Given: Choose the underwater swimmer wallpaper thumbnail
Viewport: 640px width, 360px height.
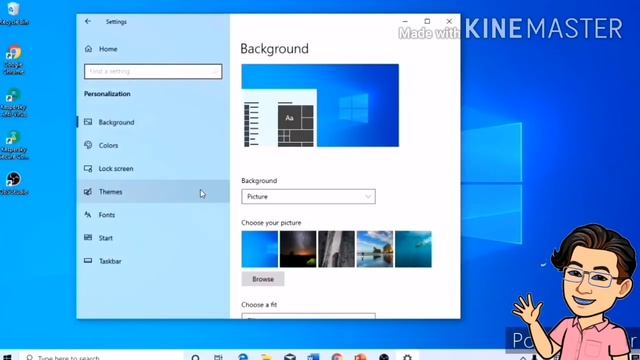Looking at the screenshot, I should [x=413, y=249].
